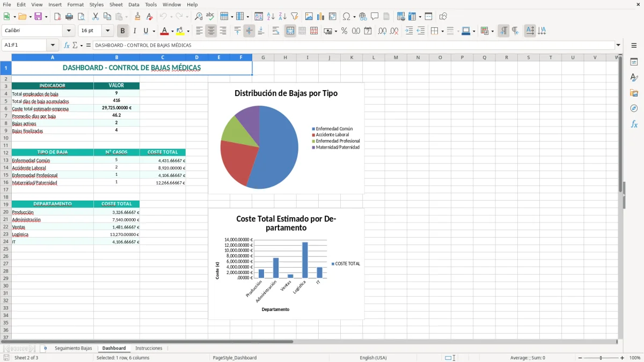644x362 pixels.
Task: Click the yellow background color swatch
Action: [x=180, y=31]
